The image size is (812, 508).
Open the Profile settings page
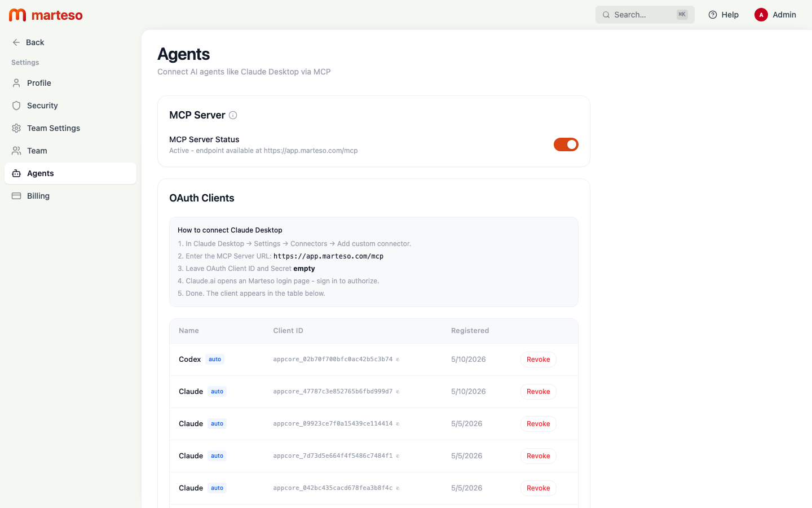(70, 83)
